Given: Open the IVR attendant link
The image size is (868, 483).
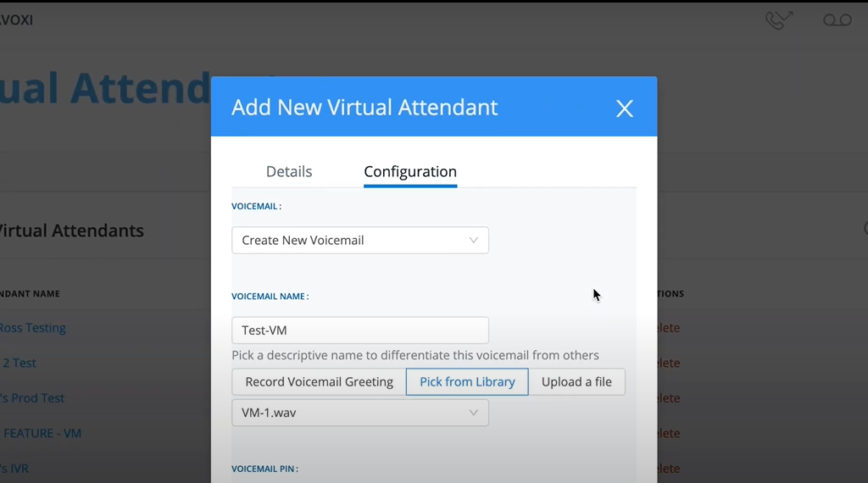Looking at the screenshot, I should click(15, 468).
